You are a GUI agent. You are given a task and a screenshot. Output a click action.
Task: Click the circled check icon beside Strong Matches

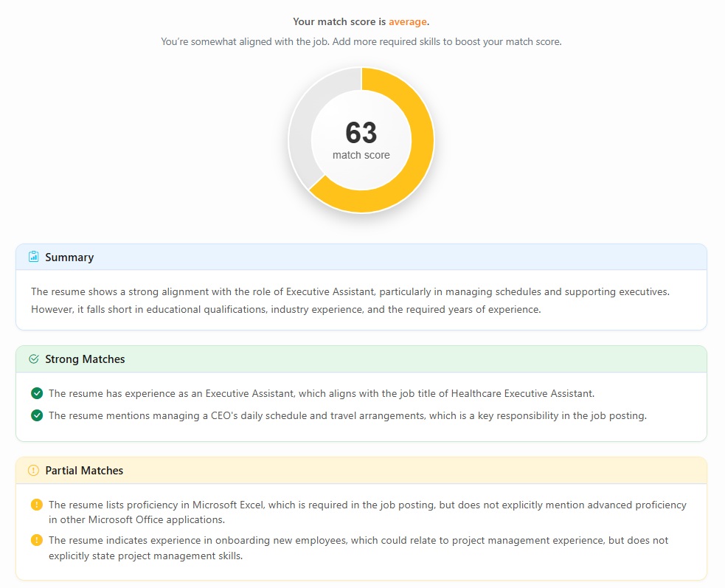[32, 359]
